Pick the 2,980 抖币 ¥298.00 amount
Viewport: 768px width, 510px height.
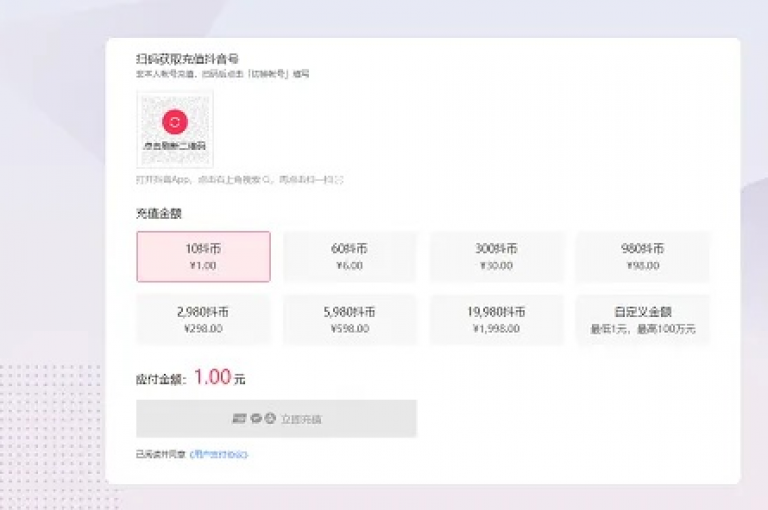pyautogui.click(x=203, y=320)
